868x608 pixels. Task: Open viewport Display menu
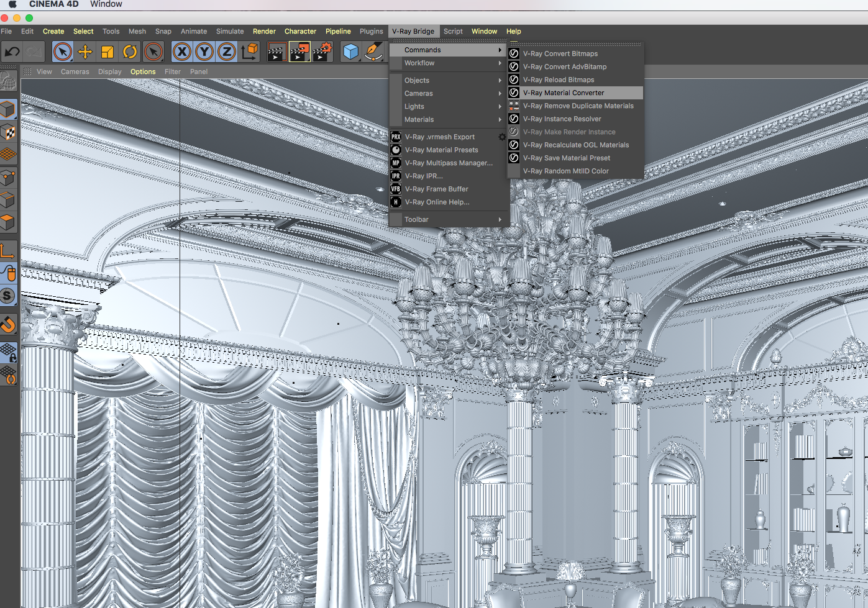[110, 71]
